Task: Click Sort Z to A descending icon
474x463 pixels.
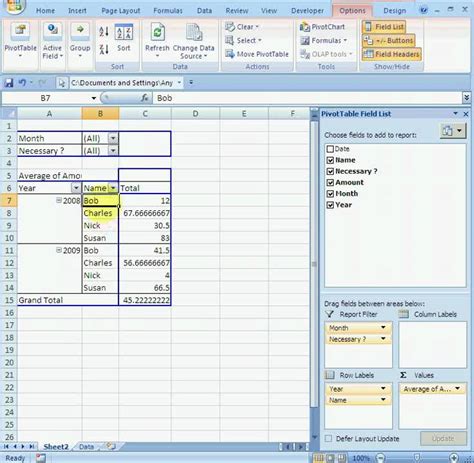Action: pos(104,49)
